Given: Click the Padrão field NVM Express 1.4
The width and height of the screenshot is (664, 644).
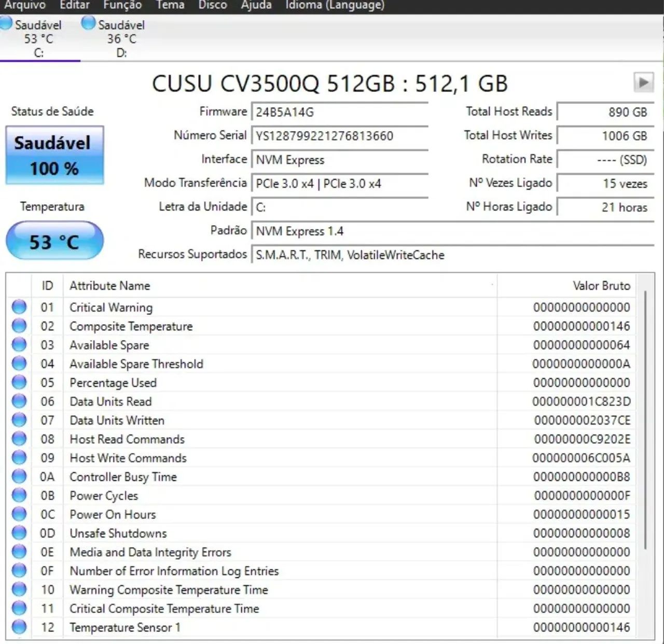Looking at the screenshot, I should point(452,231).
